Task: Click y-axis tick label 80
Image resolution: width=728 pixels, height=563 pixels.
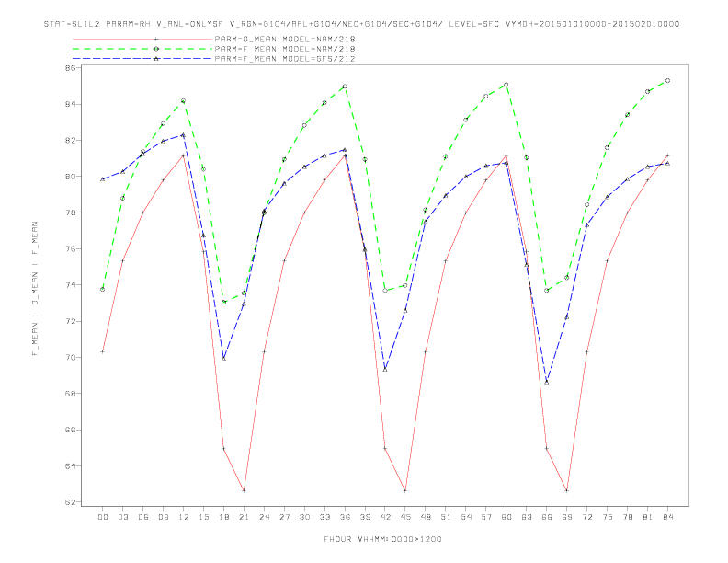Action: pos(70,177)
